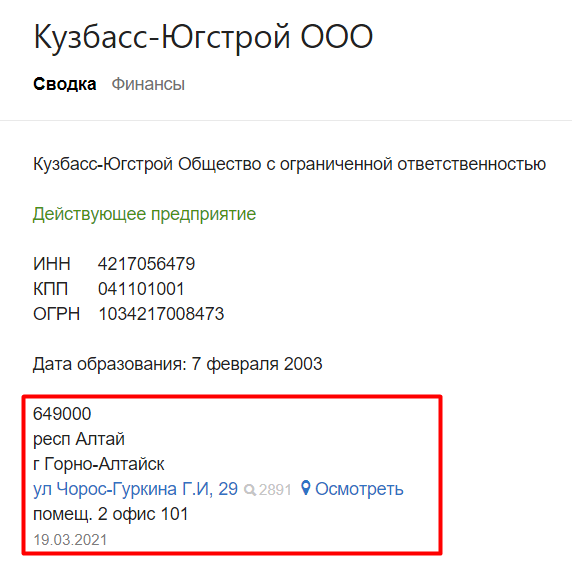Click the OGRN value 1034217008473
The width and height of the screenshot is (572, 566).
pos(161,314)
